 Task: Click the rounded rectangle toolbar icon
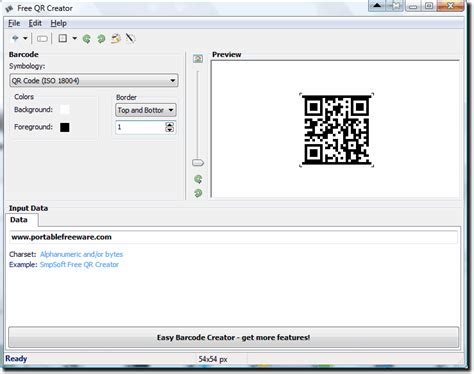[x=42, y=39]
